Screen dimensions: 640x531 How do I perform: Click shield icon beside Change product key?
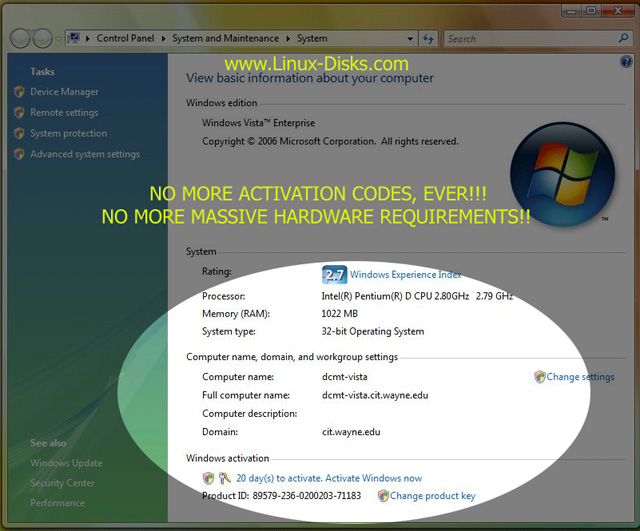[x=383, y=496]
